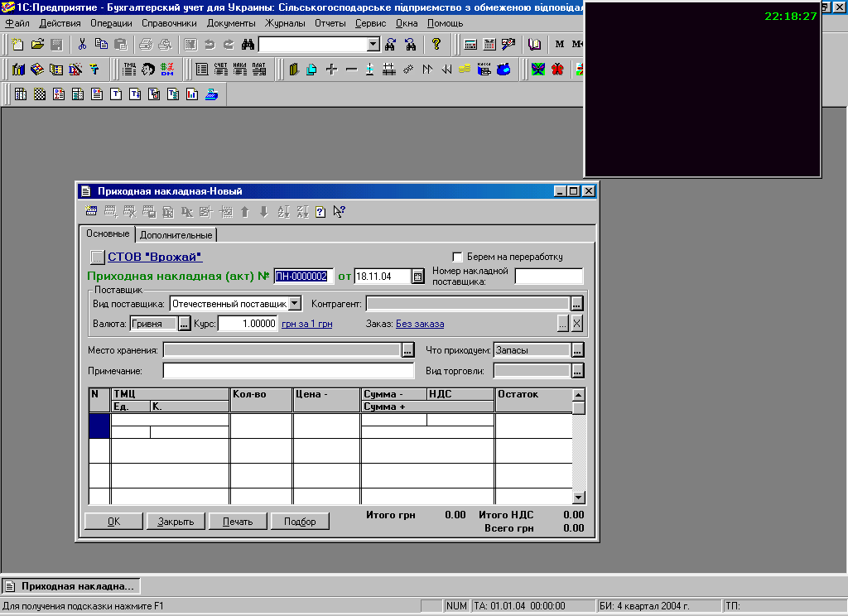
Task: Click the green butterfly toolbar icon
Action: point(537,70)
